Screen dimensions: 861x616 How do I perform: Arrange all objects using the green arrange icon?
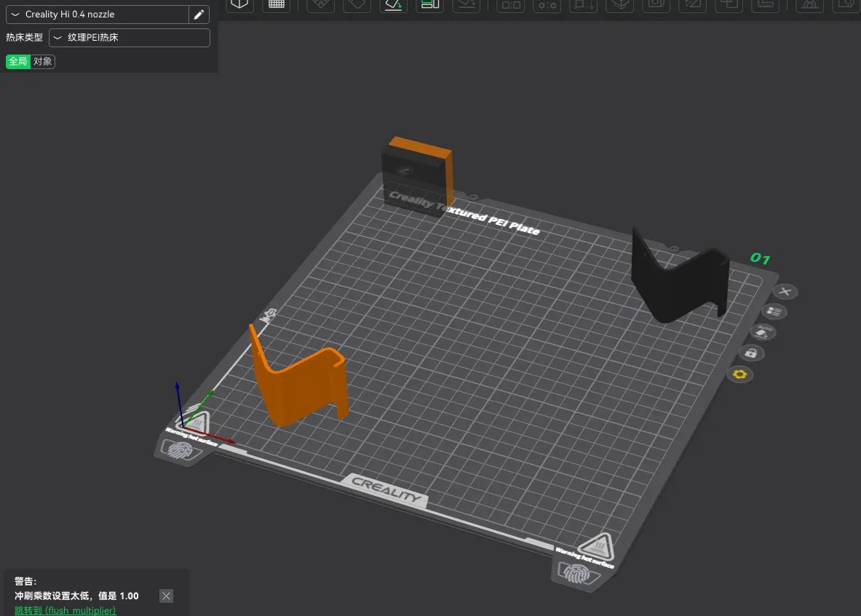pos(429,4)
